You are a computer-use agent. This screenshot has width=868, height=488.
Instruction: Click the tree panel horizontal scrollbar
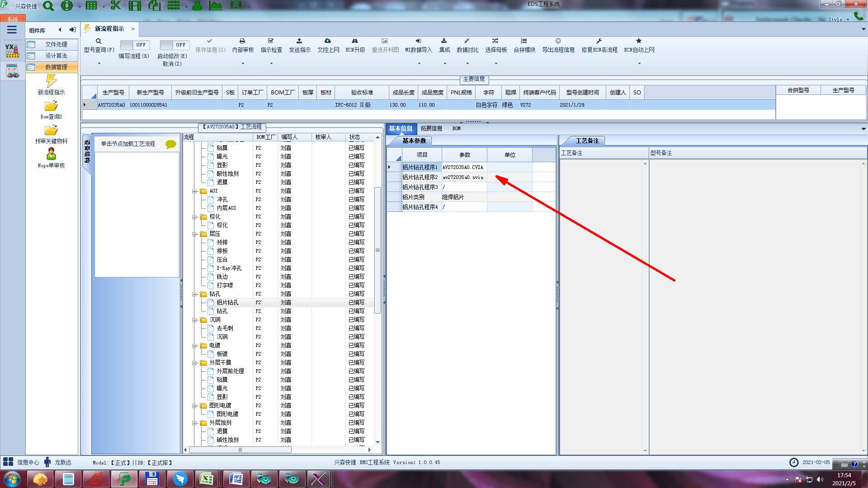(x=240, y=450)
